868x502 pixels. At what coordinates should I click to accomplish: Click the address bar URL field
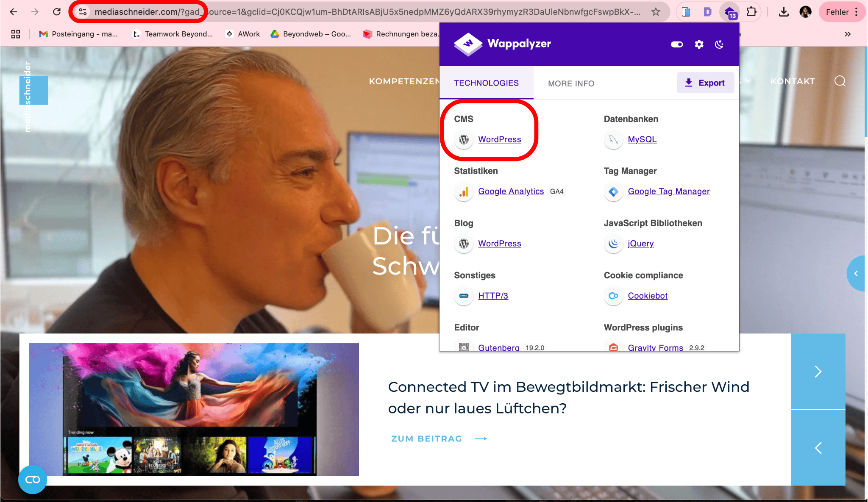[367, 12]
